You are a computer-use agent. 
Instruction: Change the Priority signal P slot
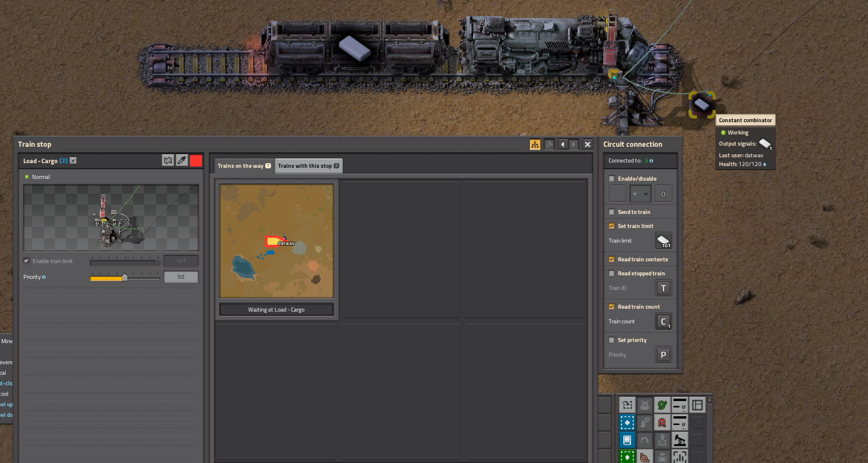tap(664, 355)
